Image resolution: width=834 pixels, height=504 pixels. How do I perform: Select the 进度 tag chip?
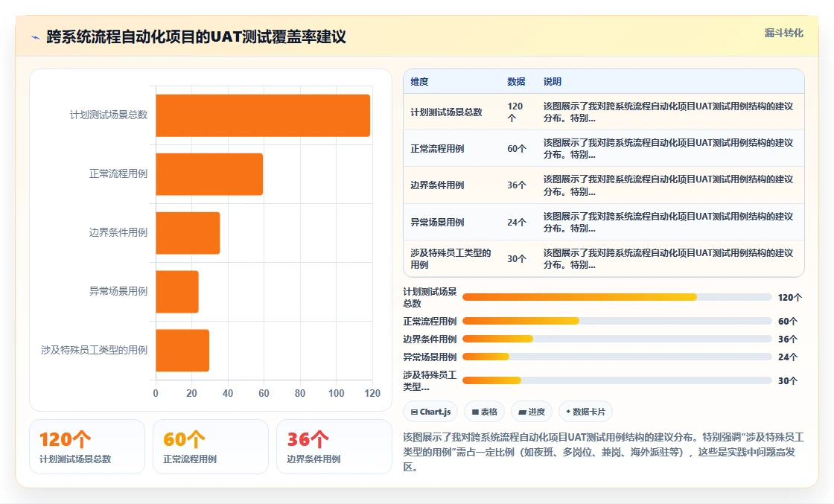[x=532, y=412]
